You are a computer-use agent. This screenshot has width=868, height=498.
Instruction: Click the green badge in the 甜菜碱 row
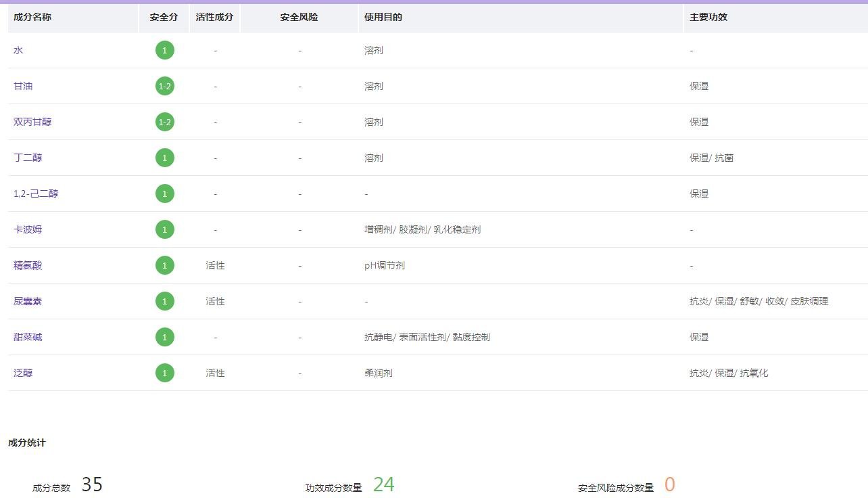tap(164, 337)
